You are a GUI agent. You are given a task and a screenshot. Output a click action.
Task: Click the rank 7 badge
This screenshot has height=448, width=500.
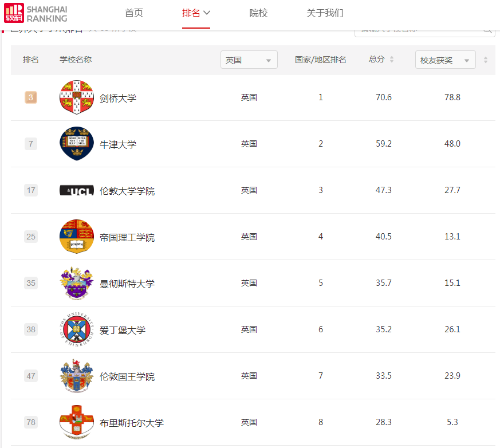coord(31,144)
